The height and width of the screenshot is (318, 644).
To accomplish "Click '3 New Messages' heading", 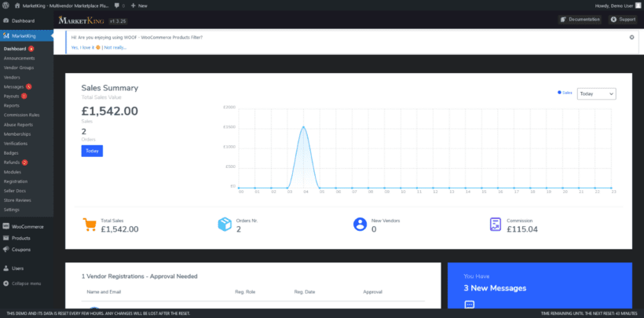I will point(495,288).
